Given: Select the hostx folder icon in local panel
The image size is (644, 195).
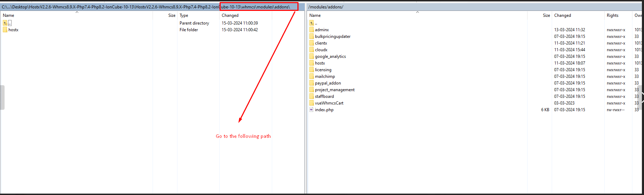Looking at the screenshot, I should [x=5, y=30].
